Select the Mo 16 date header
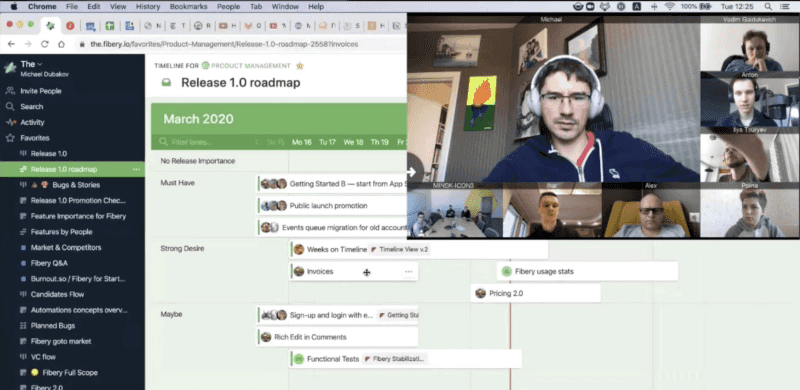 pos(302,142)
